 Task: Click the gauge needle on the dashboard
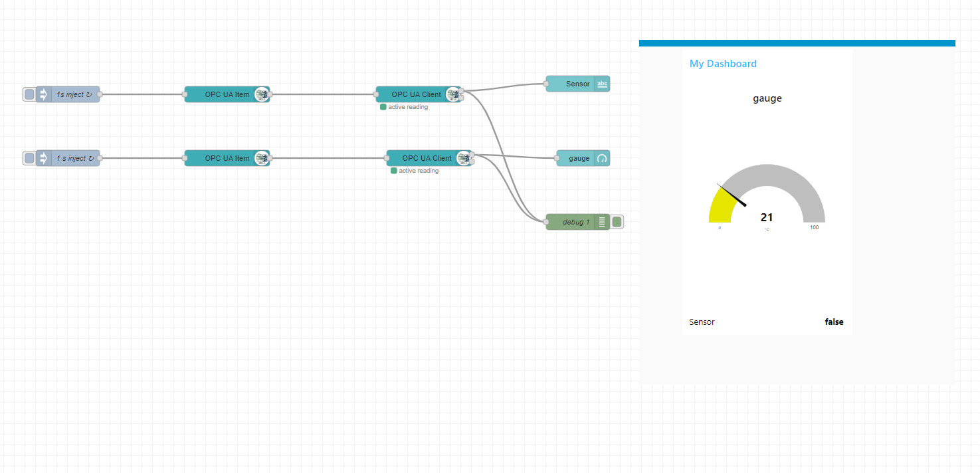click(x=732, y=195)
